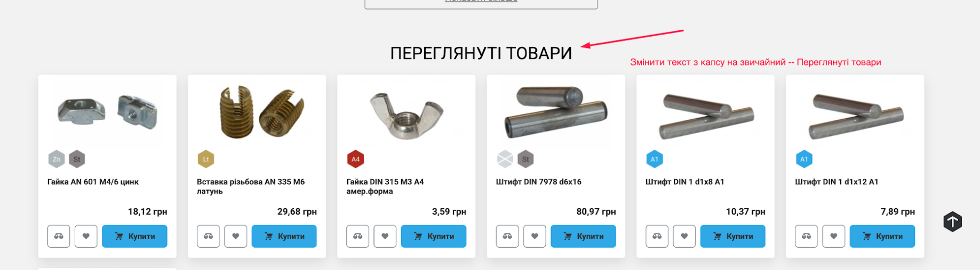Viewport: 980px width, 270px height.
Task: Compare the Штифт DIN 7978 d6x16 product
Action: [x=507, y=236]
